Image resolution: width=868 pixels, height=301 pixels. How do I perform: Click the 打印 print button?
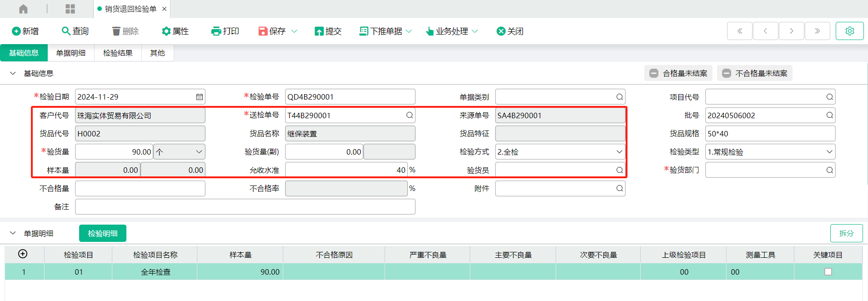pos(225,31)
